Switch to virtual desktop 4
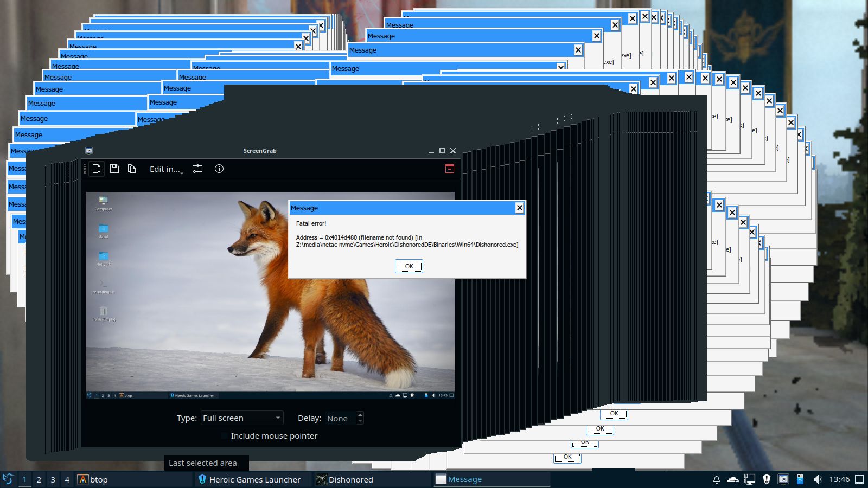The image size is (868, 488). (67, 479)
